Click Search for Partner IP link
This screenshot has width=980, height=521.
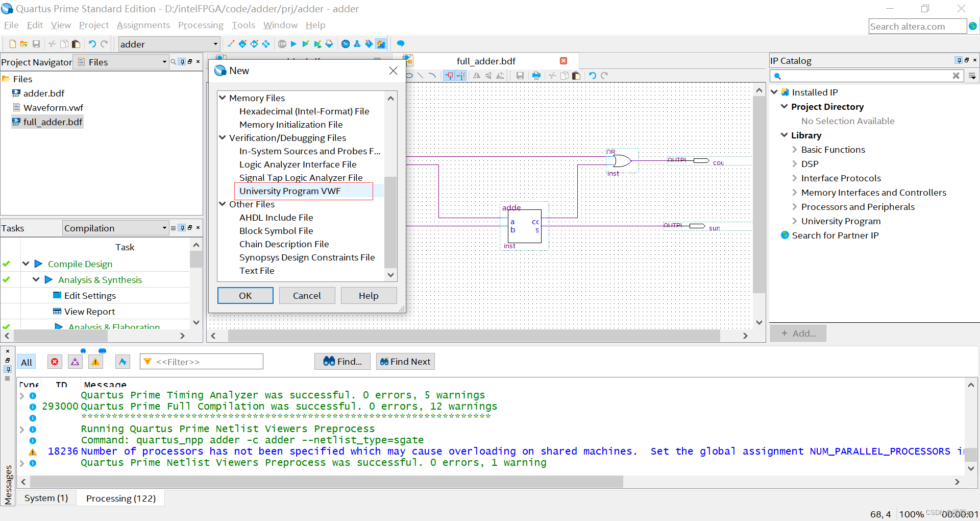[x=835, y=235]
